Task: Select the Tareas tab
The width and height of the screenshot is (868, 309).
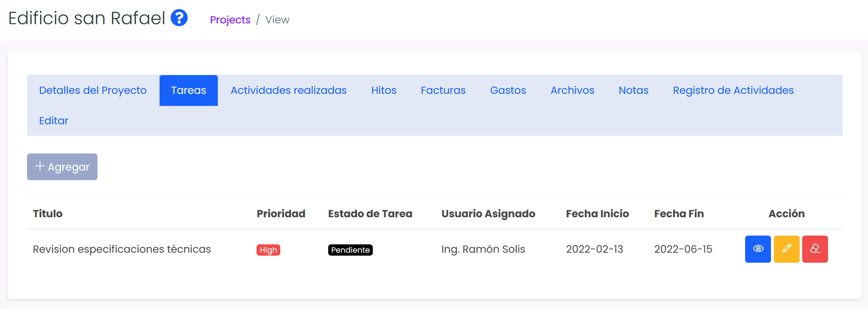Action: click(189, 90)
